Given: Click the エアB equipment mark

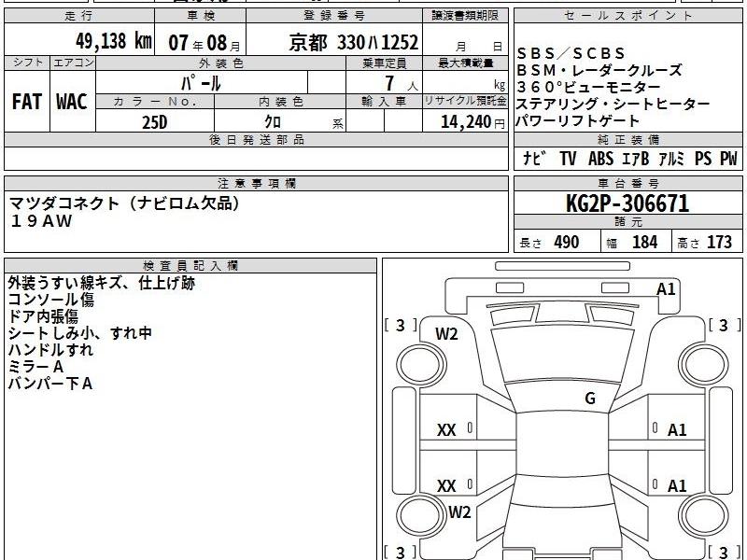Looking at the screenshot, I should click(636, 159).
